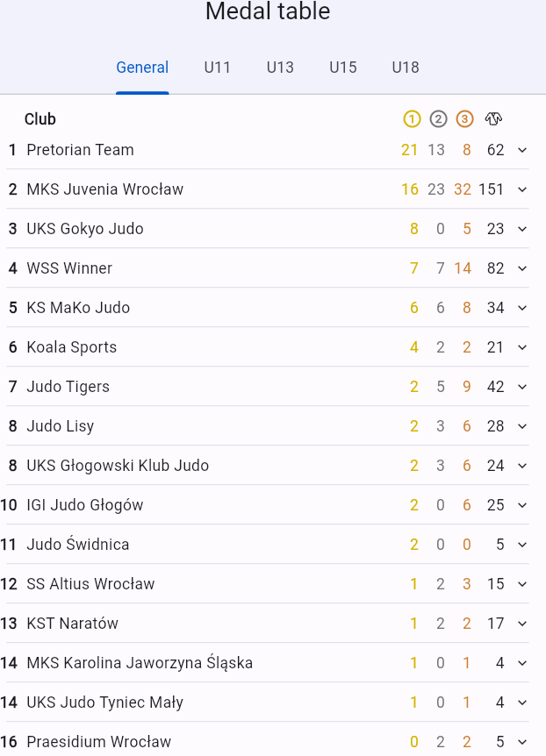The height and width of the screenshot is (756, 546).
Task: Click the SS Altius Wrocław club name
Action: 90,584
